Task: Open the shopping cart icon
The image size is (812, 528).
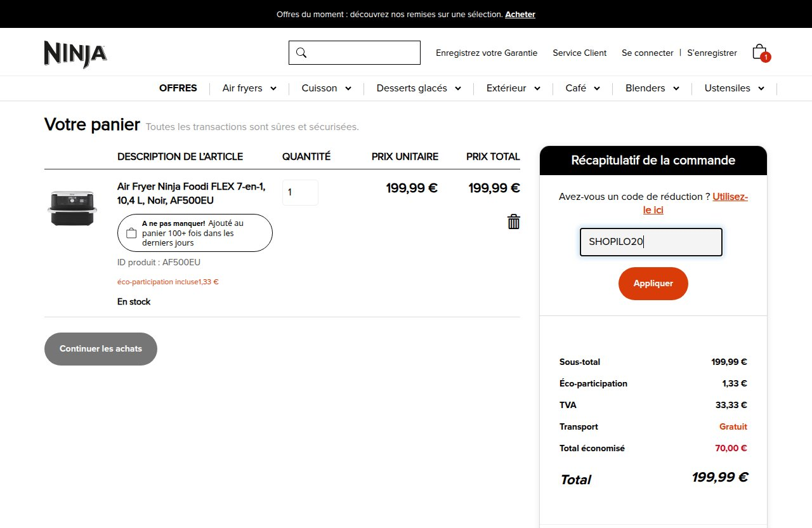Action: 760,52
